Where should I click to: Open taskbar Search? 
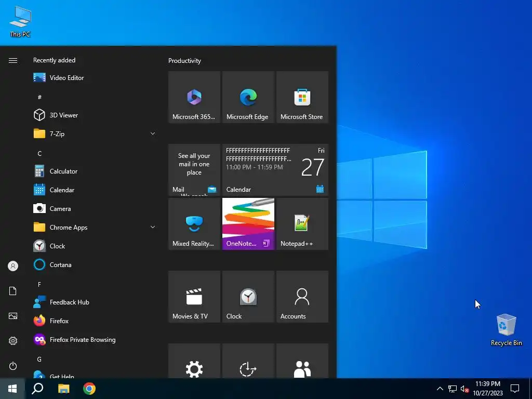pos(37,389)
